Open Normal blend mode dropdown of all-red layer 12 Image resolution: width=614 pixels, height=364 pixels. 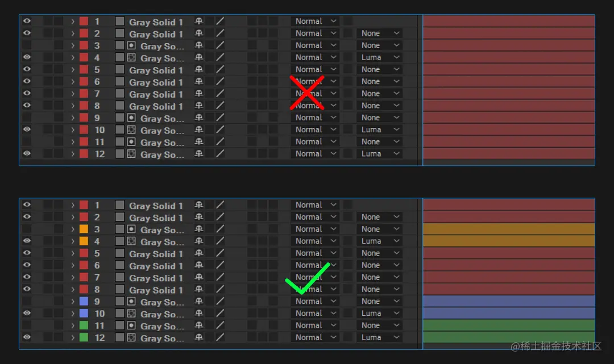coord(315,154)
